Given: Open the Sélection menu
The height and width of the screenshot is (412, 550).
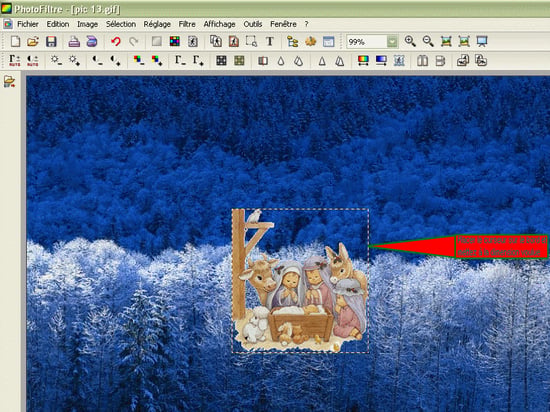Looking at the screenshot, I should point(121,24).
